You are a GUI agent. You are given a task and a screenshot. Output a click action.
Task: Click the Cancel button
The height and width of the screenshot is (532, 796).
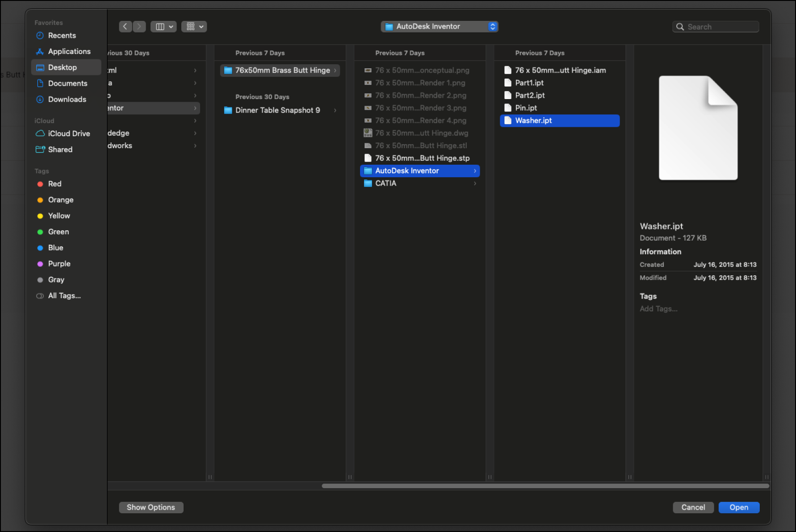coord(693,507)
